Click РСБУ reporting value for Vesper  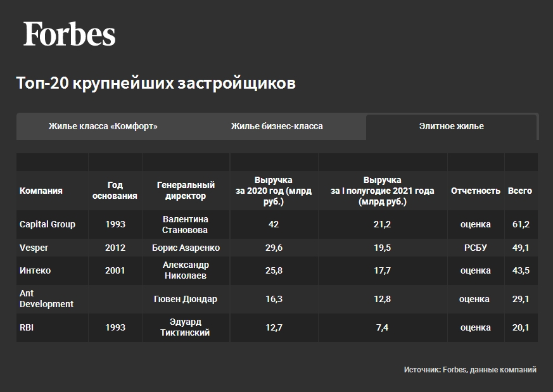(476, 248)
